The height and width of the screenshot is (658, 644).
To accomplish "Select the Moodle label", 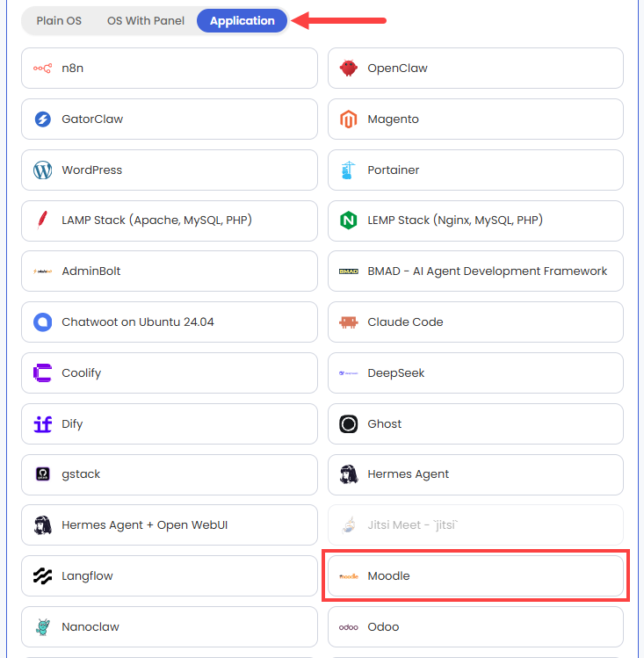I will pos(388,576).
